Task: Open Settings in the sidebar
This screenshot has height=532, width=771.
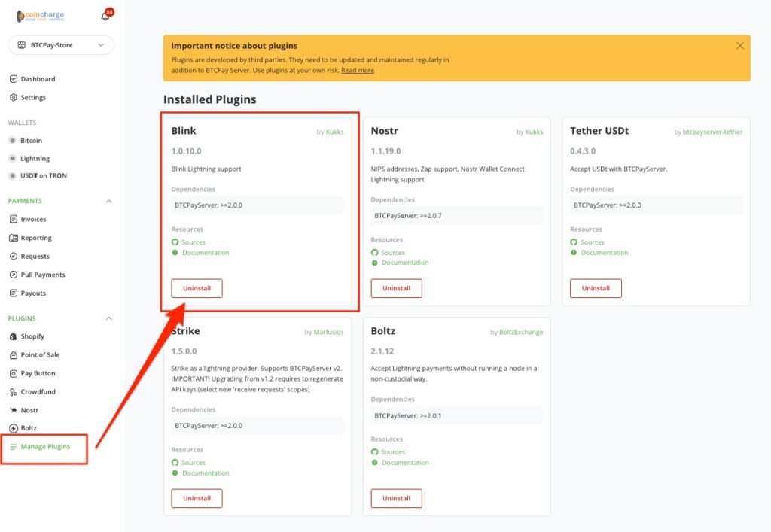Action: pos(33,97)
